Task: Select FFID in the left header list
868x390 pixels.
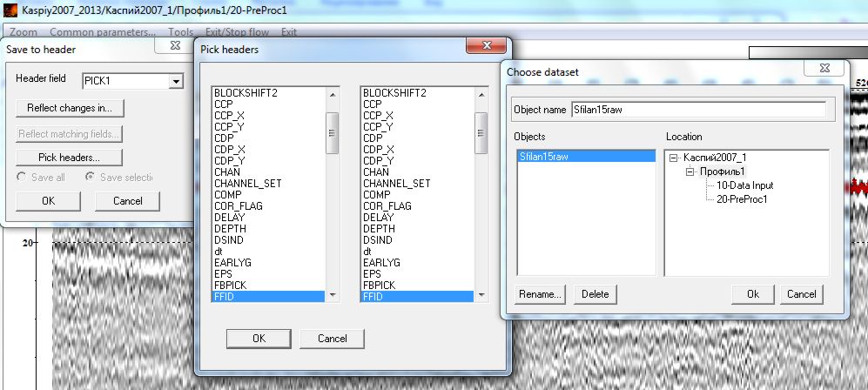Action: tap(268, 297)
